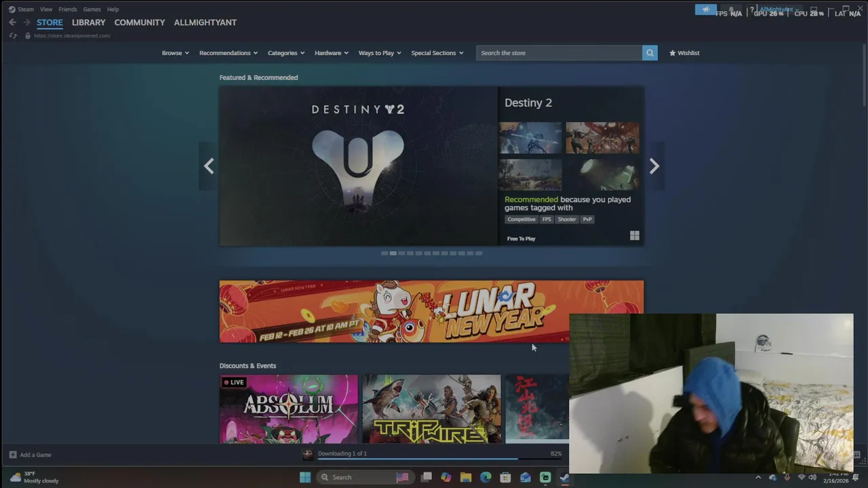Open Microsoft Store from taskbar
The image size is (868, 488).
point(505,477)
